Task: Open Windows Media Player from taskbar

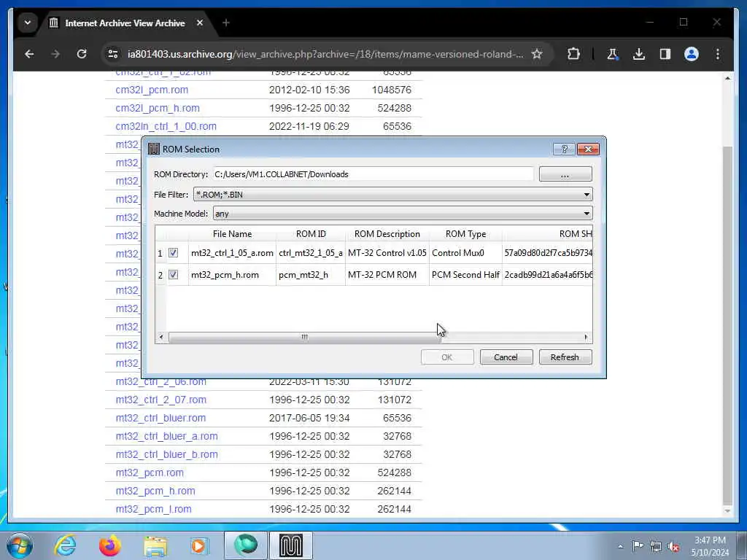Action: 200,545
